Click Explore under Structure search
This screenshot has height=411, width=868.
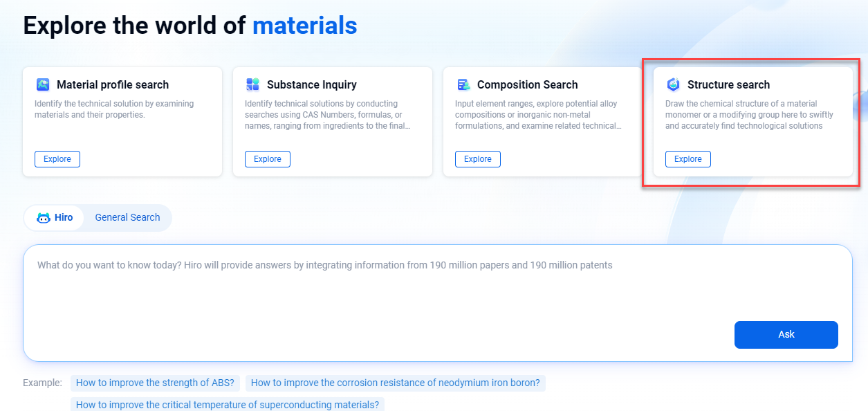click(x=687, y=158)
